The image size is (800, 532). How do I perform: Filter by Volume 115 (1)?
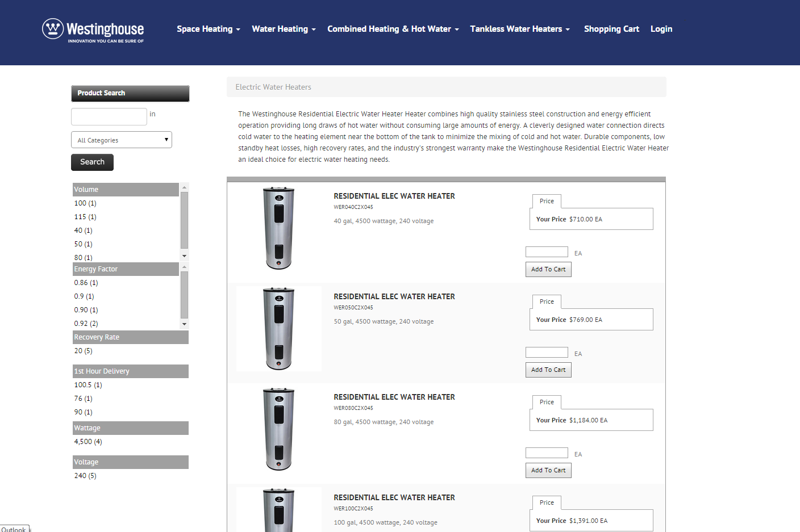[x=85, y=217]
